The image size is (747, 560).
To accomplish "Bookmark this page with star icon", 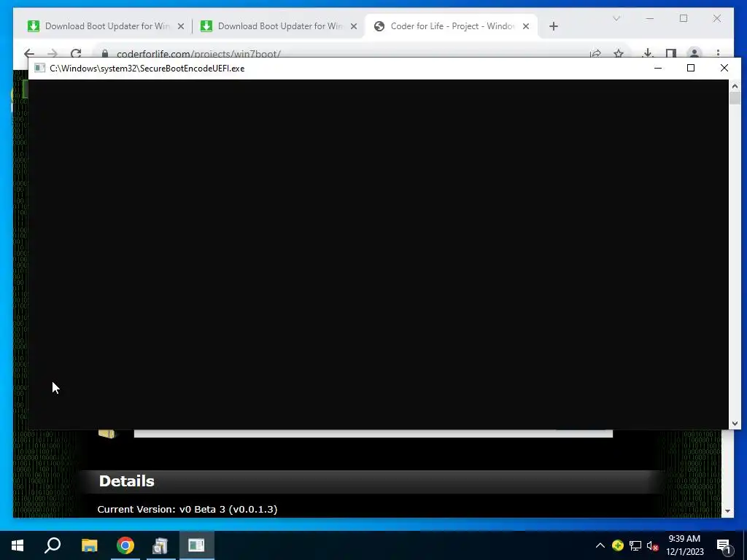I will pos(619,53).
